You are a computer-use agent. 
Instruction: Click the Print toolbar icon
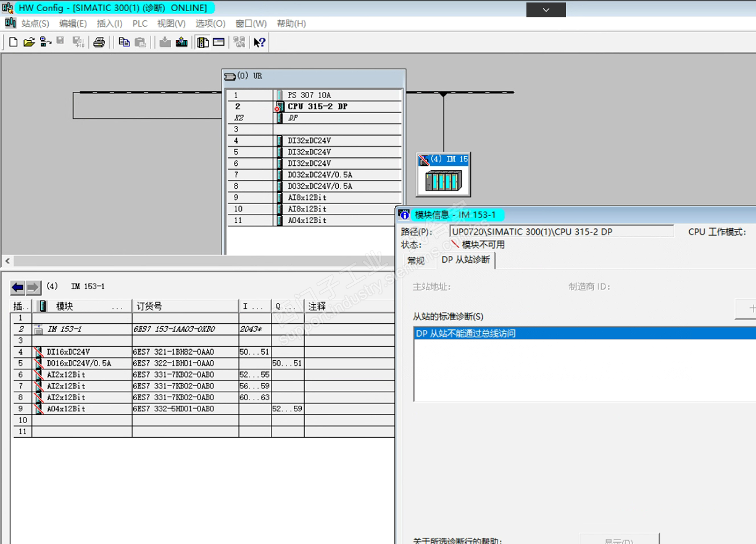point(99,43)
